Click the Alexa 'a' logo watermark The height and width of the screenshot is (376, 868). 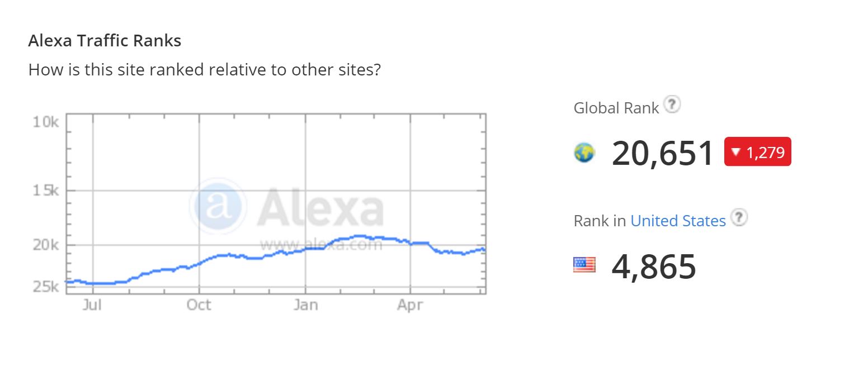point(218,207)
